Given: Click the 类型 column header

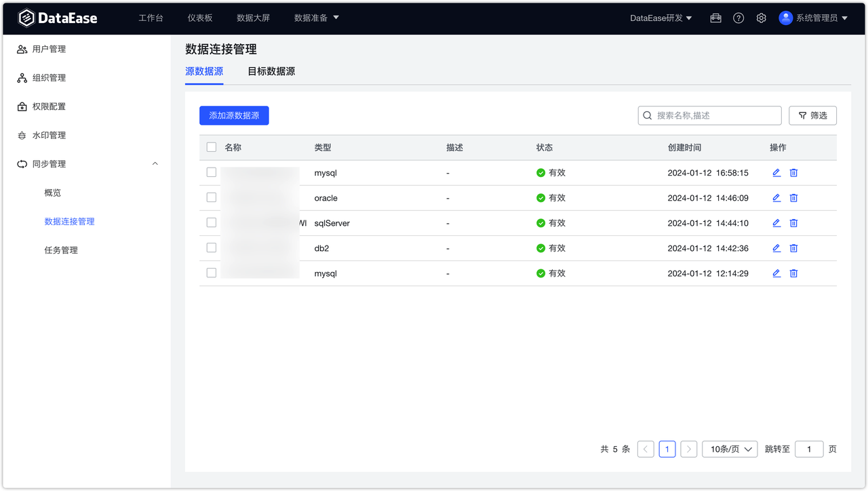Looking at the screenshot, I should point(323,147).
